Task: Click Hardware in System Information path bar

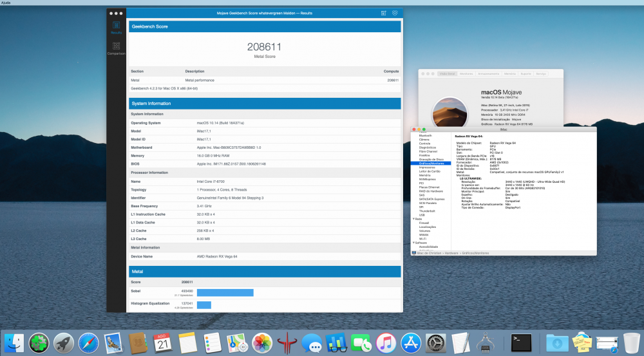Action: click(451, 254)
